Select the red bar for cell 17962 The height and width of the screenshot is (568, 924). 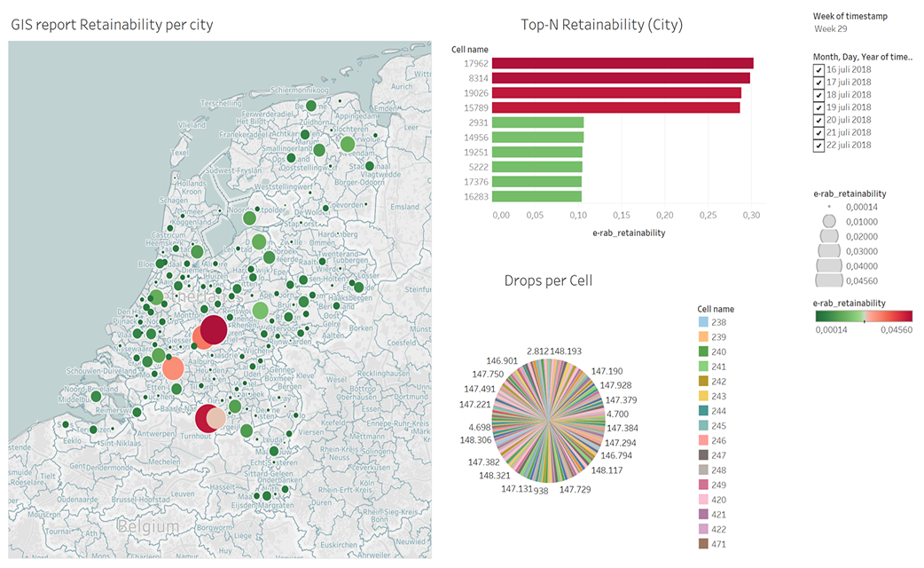[623, 63]
